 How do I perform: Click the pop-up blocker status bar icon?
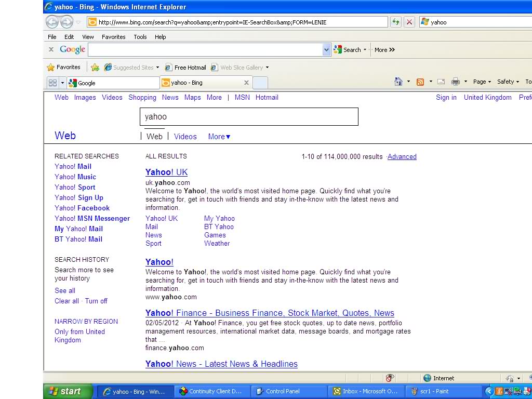(x=390, y=378)
